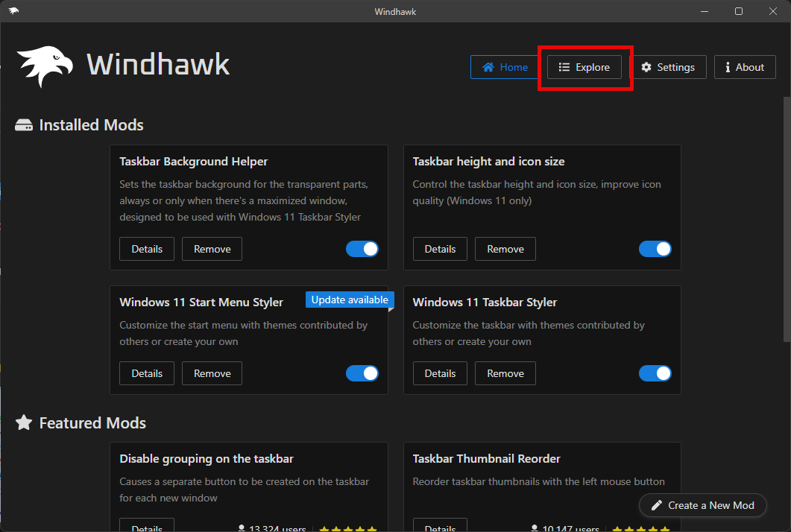
Task: Disable the Taskbar Background Helper mod
Action: [362, 248]
